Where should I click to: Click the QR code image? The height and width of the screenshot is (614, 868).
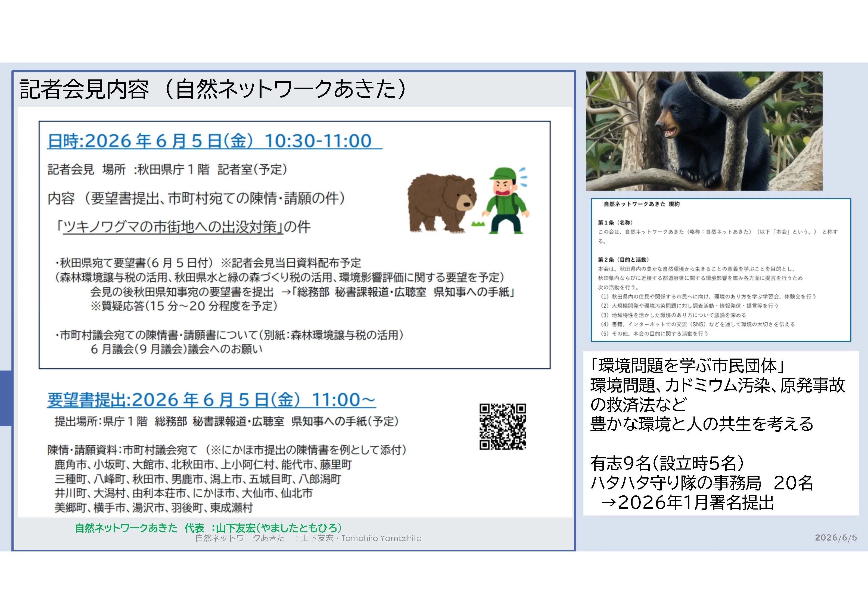502,426
